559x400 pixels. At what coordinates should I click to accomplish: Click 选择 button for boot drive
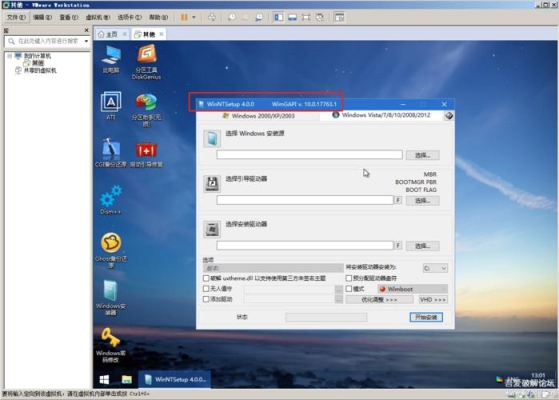pos(422,200)
